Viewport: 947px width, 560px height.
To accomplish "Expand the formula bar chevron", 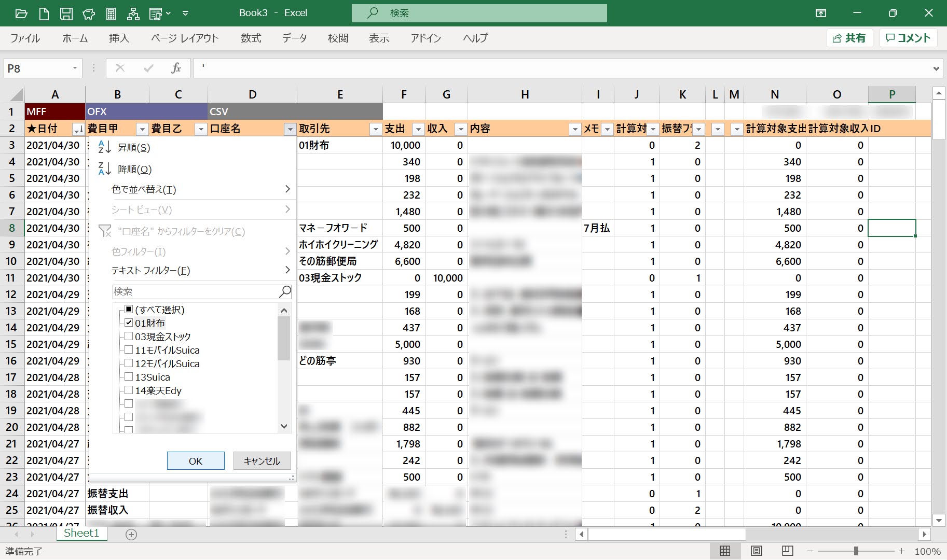I will 936,68.
